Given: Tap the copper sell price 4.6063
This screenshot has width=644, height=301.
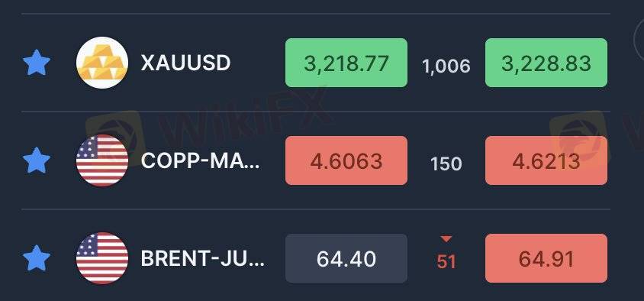Looking at the screenshot, I should [x=346, y=160].
